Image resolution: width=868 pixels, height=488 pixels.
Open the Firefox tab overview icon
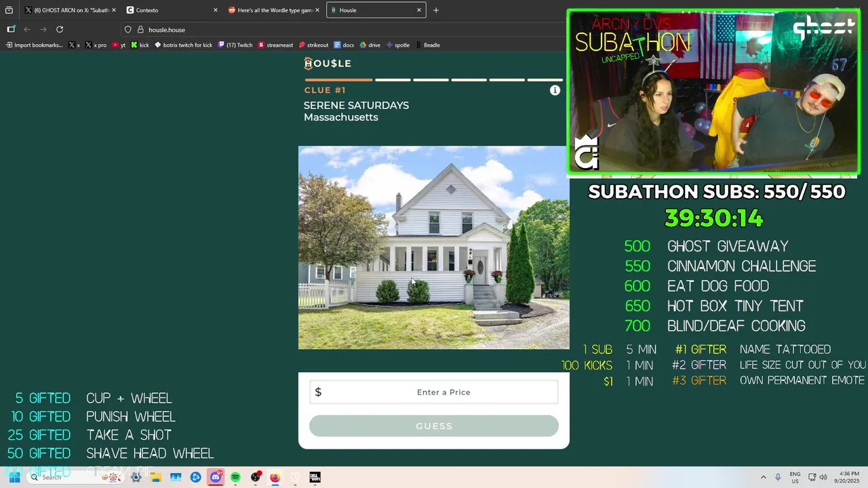[9, 10]
